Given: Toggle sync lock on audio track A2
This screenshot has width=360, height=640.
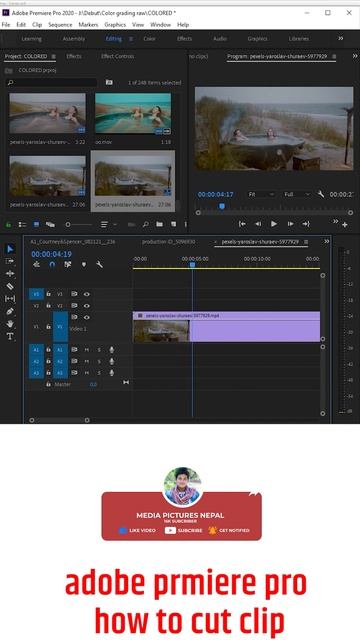Looking at the screenshot, I should 74,361.
